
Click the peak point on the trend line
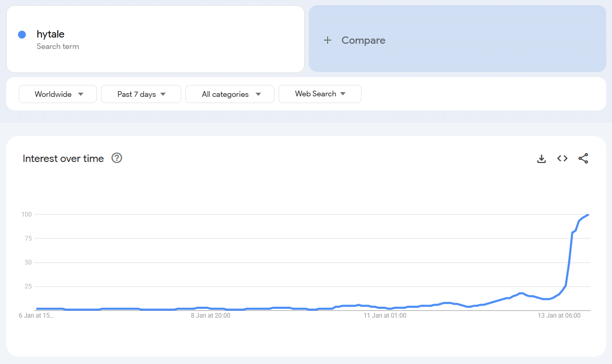[x=588, y=215]
